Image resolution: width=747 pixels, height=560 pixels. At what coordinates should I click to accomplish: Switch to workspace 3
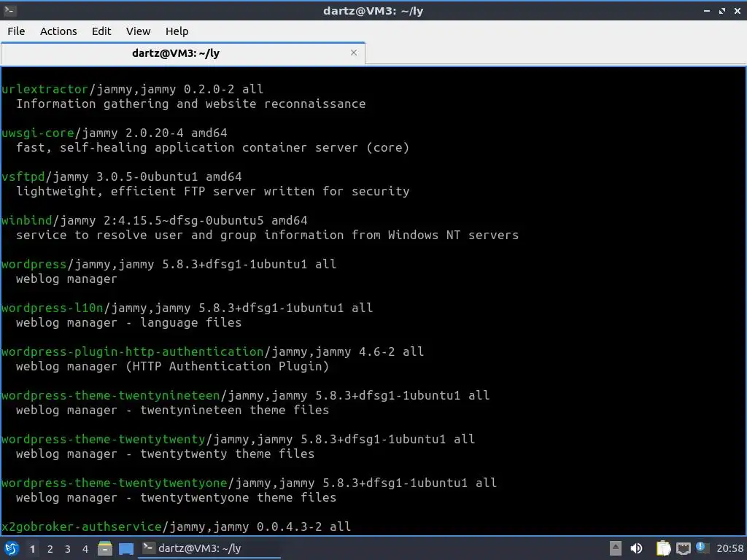point(68,549)
